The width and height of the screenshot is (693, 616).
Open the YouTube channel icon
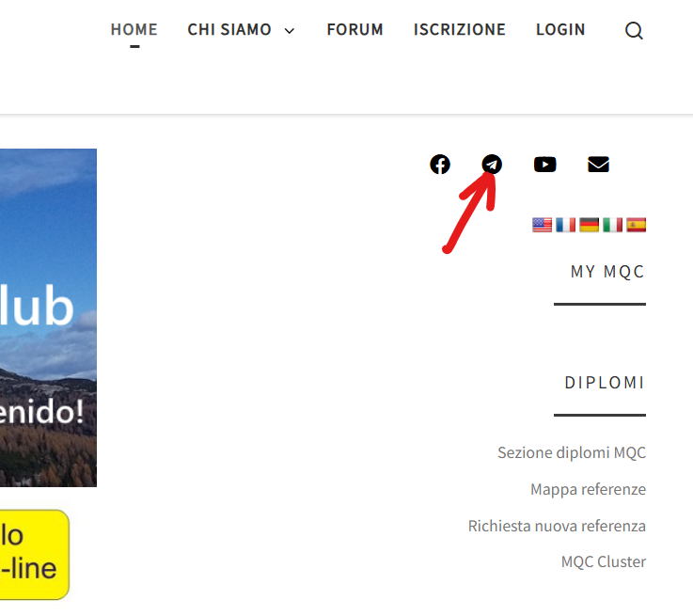(544, 165)
